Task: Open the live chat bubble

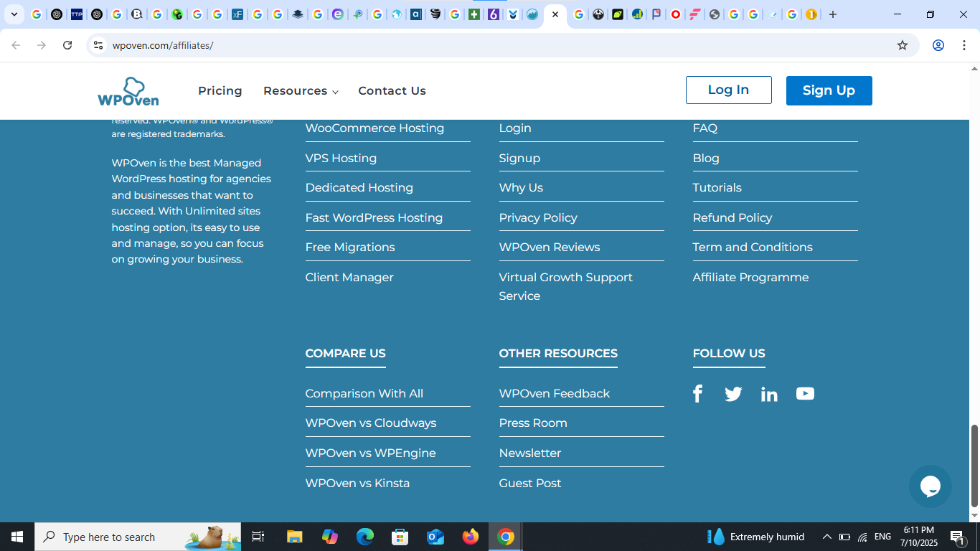Action: (930, 486)
